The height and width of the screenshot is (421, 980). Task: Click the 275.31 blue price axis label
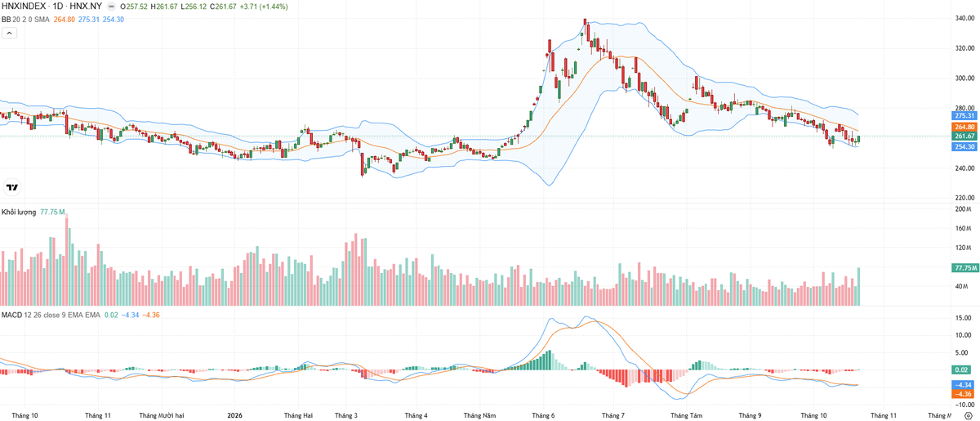(x=964, y=116)
